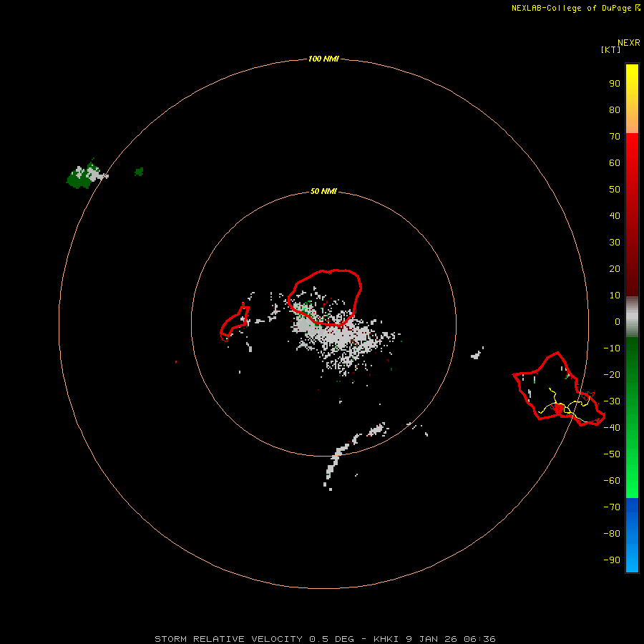Click the blue segment of the color bar

(632, 535)
